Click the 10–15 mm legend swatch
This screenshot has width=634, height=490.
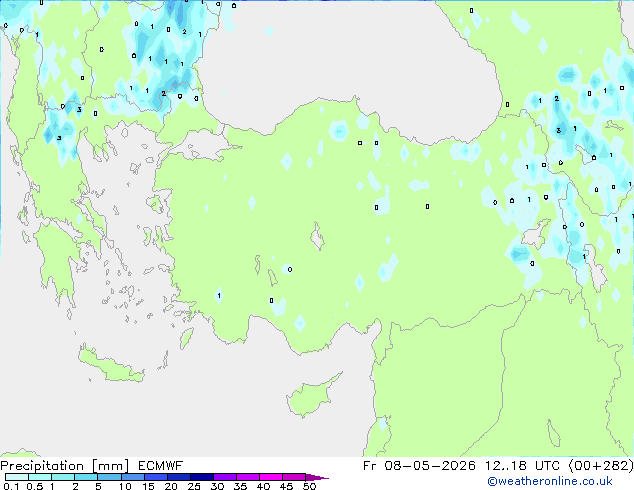click(x=132, y=477)
